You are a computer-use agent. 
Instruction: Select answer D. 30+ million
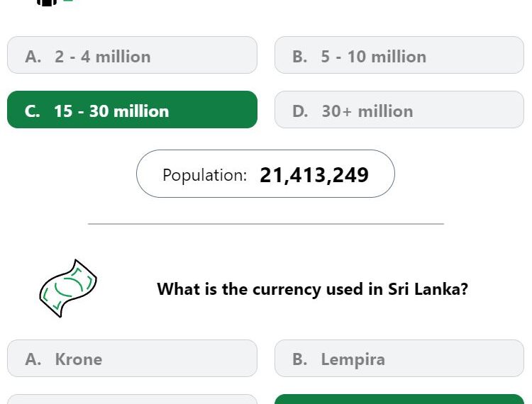(x=399, y=109)
